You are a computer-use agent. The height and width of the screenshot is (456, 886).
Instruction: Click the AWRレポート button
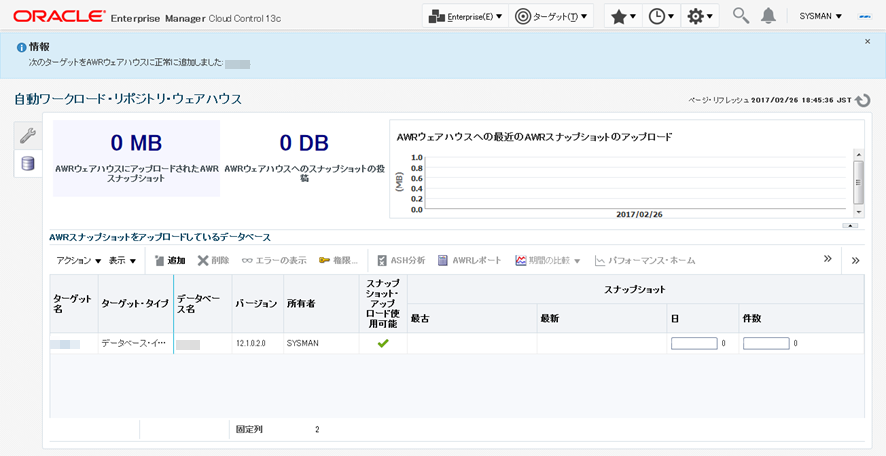(469, 260)
